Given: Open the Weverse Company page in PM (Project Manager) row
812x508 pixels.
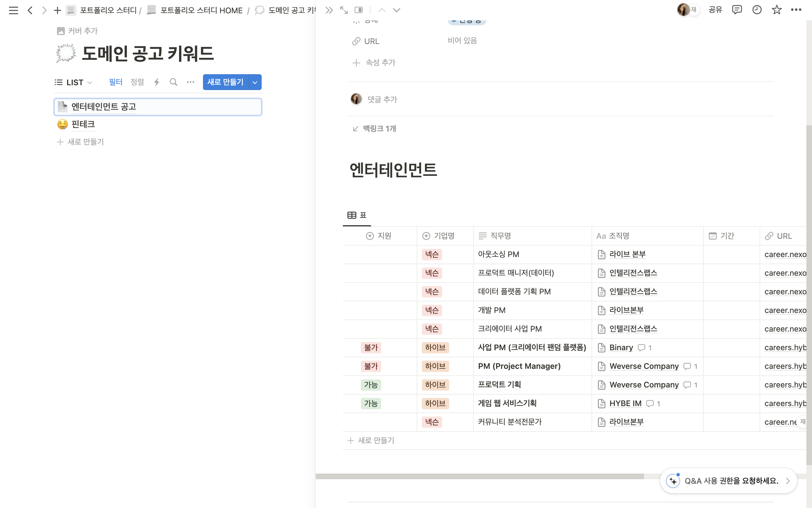Looking at the screenshot, I should click(x=644, y=366).
